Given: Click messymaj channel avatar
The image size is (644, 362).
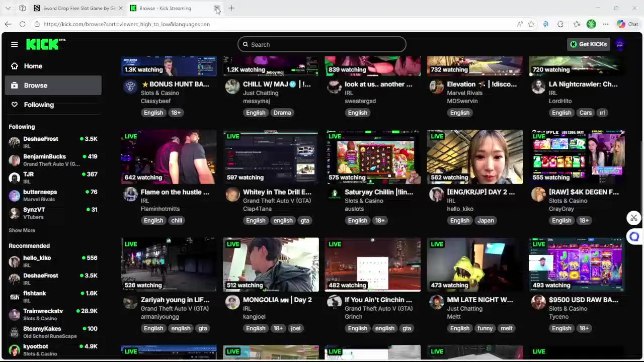Looking at the screenshot, I should click(232, 86).
